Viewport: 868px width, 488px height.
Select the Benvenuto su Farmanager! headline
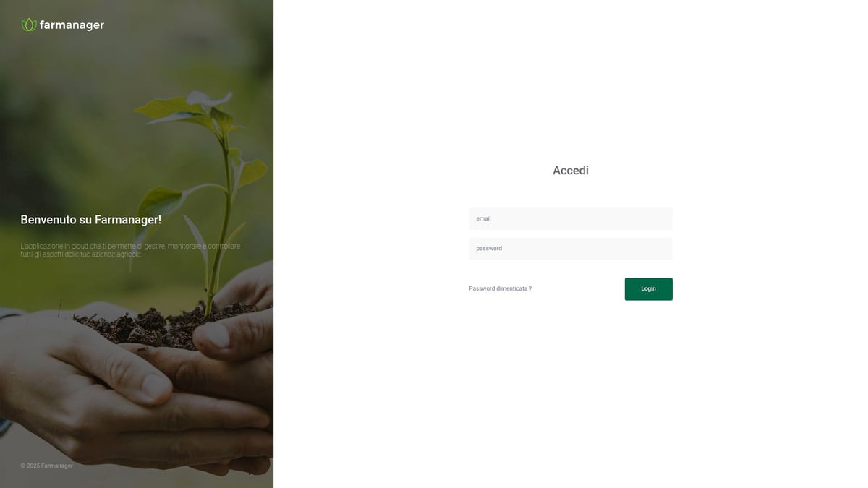91,220
